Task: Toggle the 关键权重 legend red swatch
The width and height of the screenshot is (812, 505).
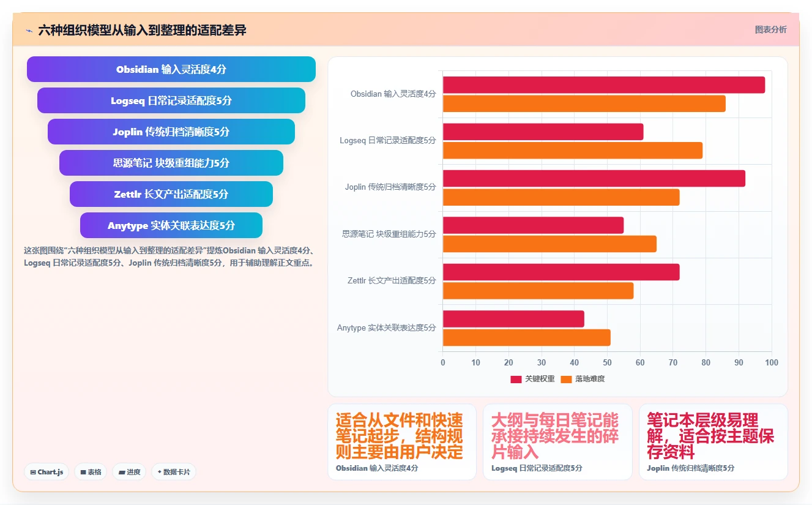Action: 516,379
